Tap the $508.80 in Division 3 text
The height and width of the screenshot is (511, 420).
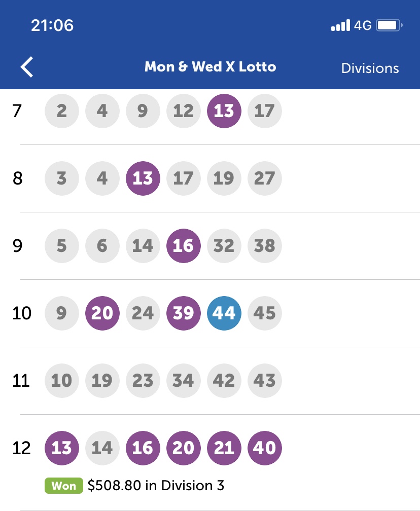156,486
